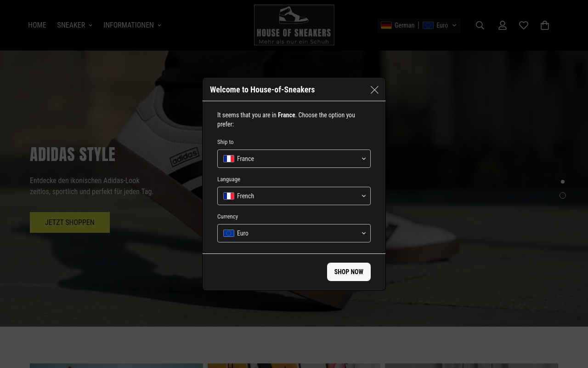Click the House of Sneakers logo
This screenshot has height=368, width=588.
pos(294,25)
